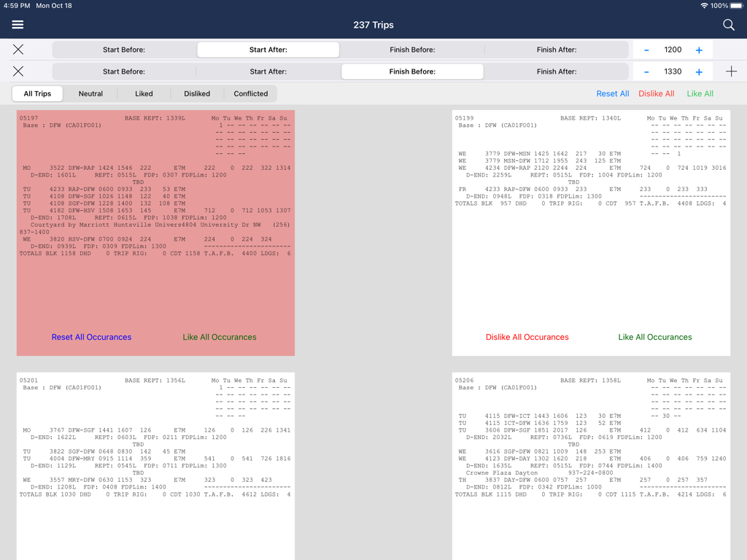Toggle the Start After filter mode
747x560 pixels.
[x=268, y=50]
